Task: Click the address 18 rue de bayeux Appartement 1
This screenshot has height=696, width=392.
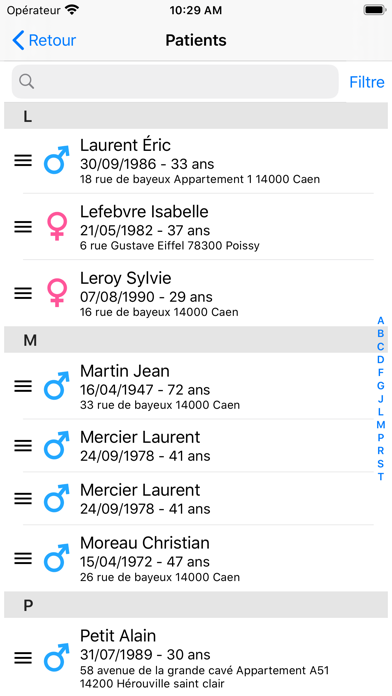Action: coord(166,179)
